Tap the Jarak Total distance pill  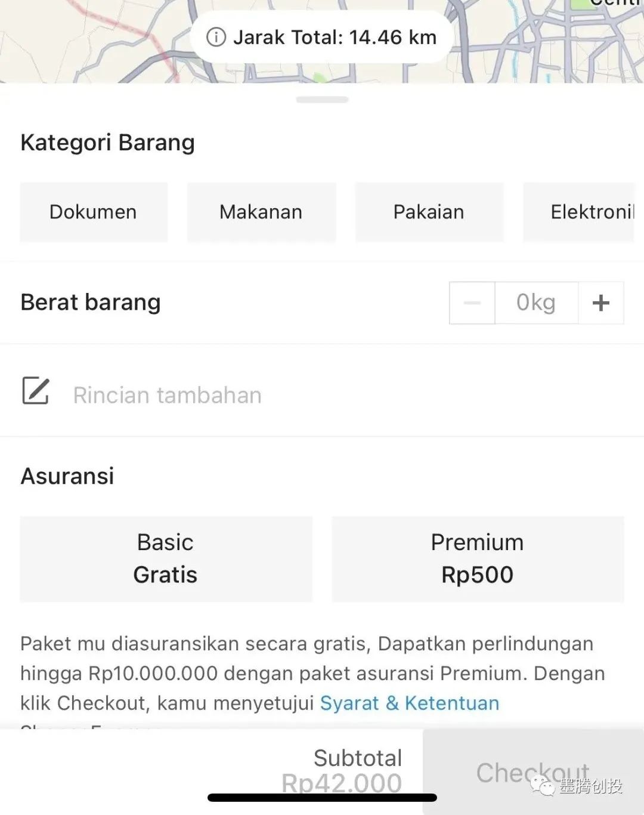point(334,37)
